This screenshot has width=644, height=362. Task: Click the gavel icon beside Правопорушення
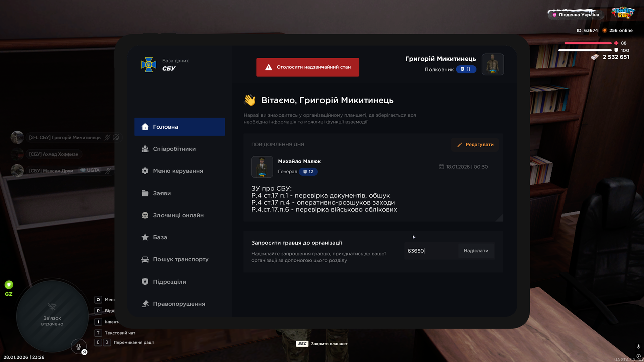(145, 304)
